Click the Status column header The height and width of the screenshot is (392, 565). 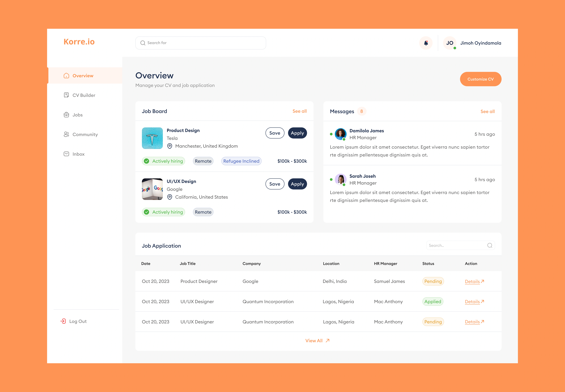coord(428,264)
